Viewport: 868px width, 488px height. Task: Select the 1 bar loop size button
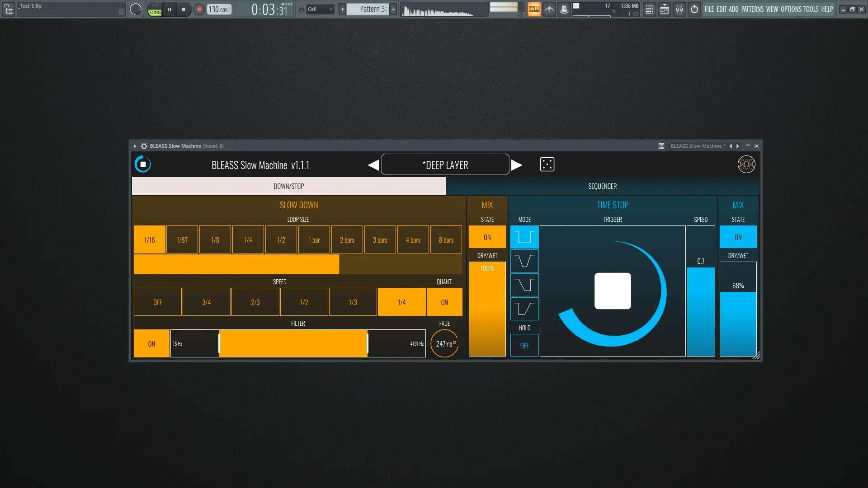pos(314,240)
